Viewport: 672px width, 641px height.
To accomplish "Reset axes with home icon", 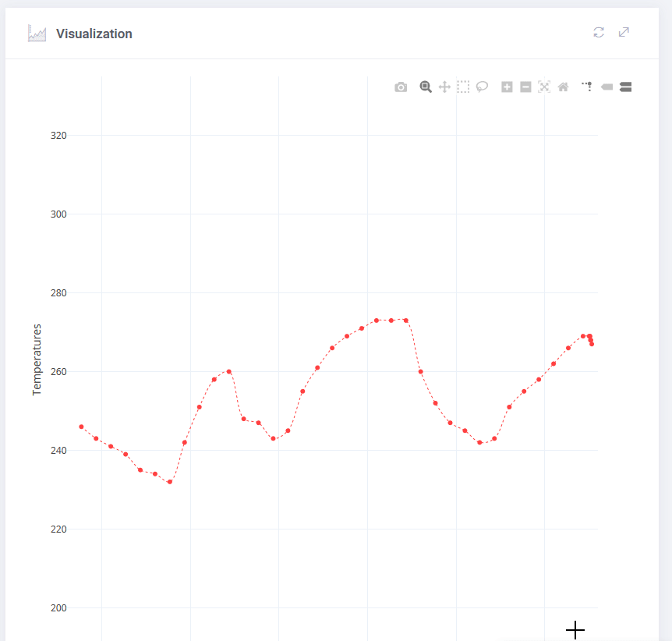I will (x=563, y=87).
